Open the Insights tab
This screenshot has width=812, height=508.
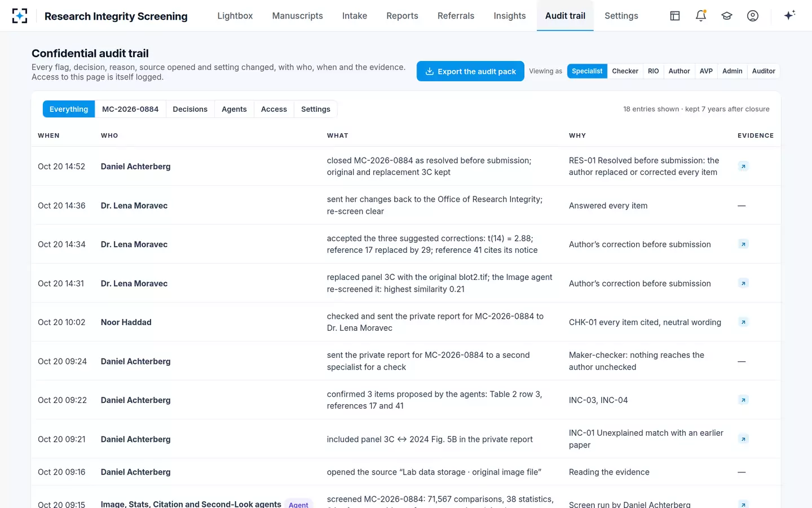click(x=510, y=16)
